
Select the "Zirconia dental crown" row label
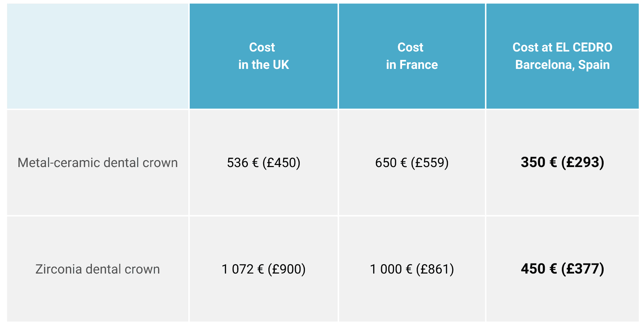point(97,269)
